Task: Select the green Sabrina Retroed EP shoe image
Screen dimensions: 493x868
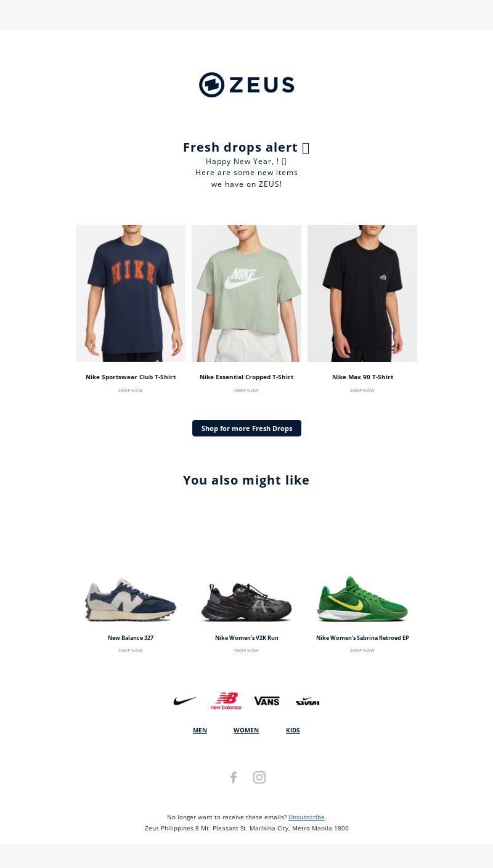Action: [362, 599]
